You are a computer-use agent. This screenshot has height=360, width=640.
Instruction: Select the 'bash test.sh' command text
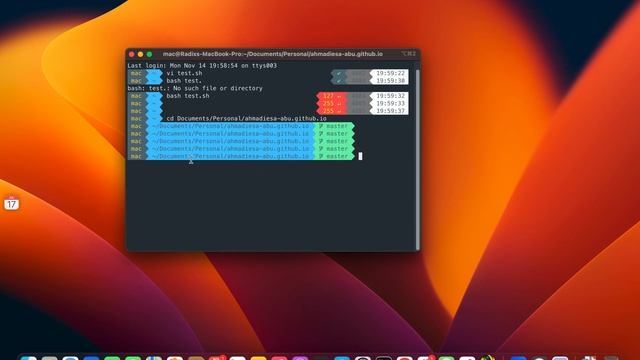pos(188,96)
